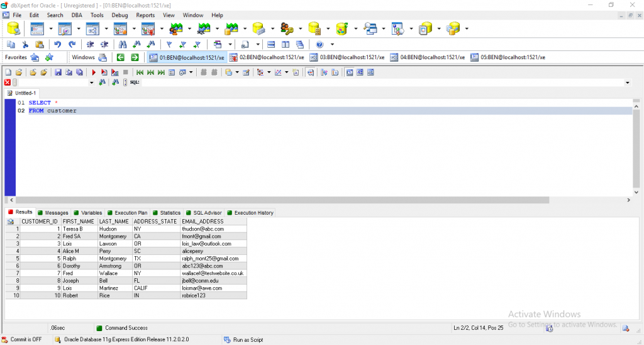Expand the search text combo box arrow
Viewport: 644px width, 345px height.
tap(92, 82)
